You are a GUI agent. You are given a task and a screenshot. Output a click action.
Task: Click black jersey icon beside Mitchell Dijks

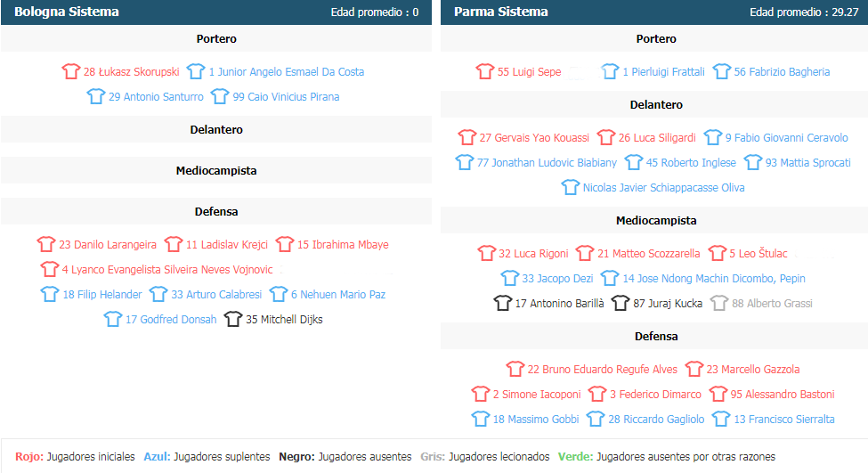click(x=233, y=319)
